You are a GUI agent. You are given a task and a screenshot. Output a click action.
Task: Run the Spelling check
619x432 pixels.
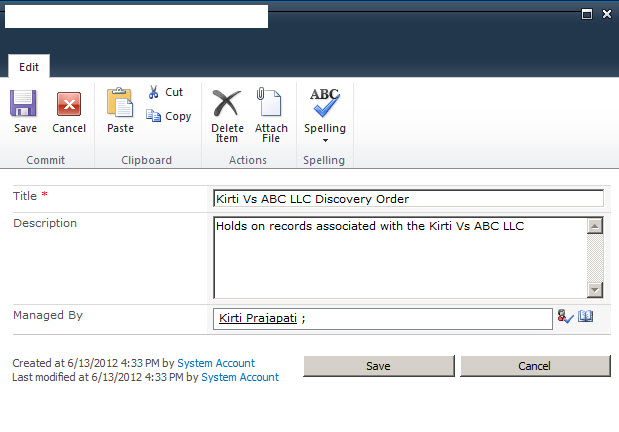click(x=325, y=106)
